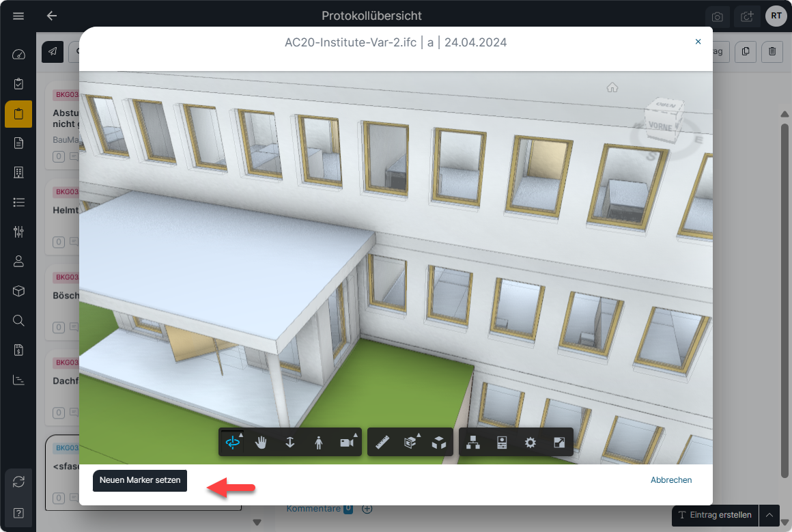
Task: Click the paper plane send icon
Action: [x=53, y=51]
